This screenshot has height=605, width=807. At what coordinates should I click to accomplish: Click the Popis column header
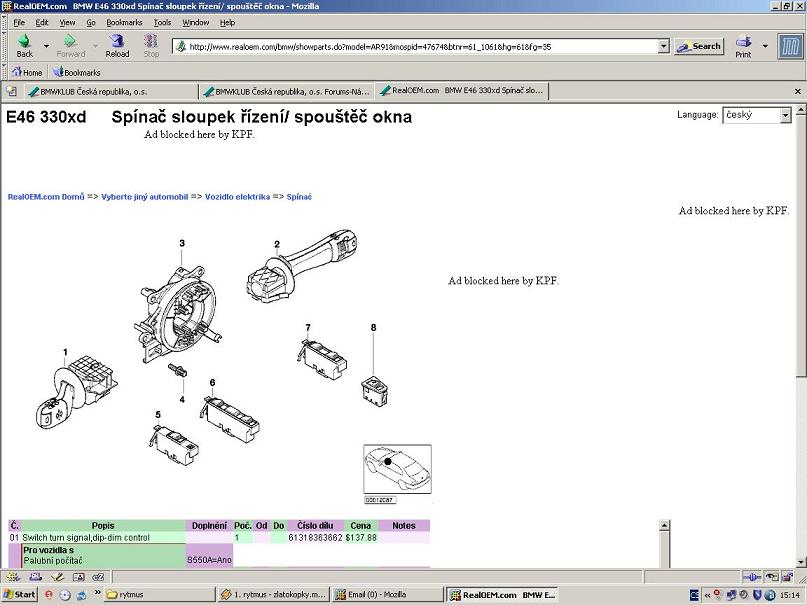[x=103, y=526]
